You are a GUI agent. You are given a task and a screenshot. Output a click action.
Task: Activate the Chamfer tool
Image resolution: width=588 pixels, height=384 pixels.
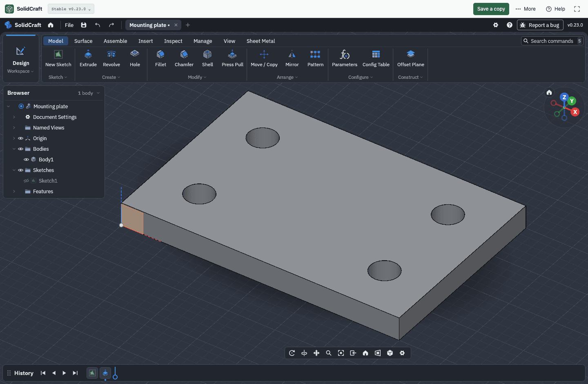coord(184,58)
